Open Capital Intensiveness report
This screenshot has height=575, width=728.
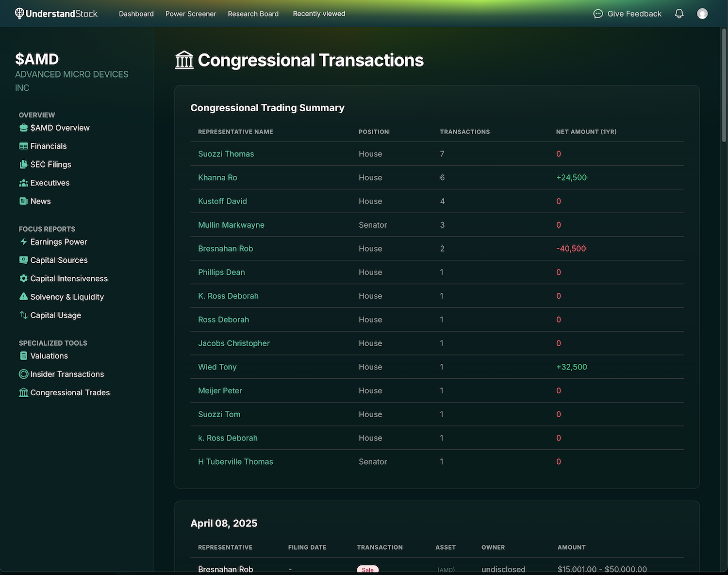point(69,278)
